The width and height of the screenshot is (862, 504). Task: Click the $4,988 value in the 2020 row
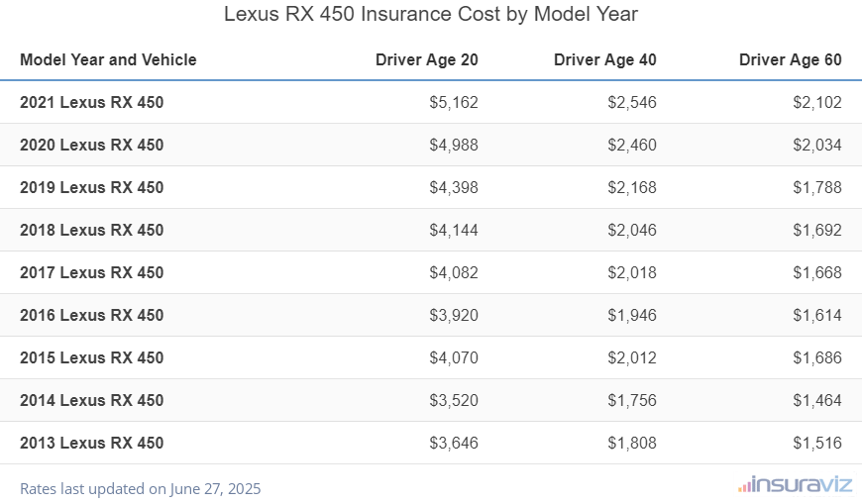pos(454,145)
